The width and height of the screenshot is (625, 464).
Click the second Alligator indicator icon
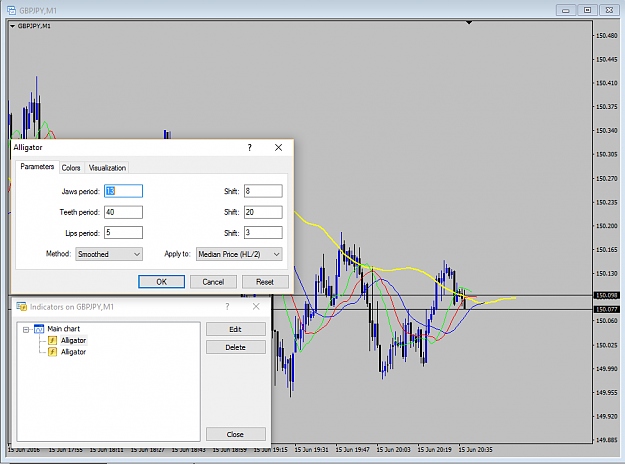pos(53,352)
